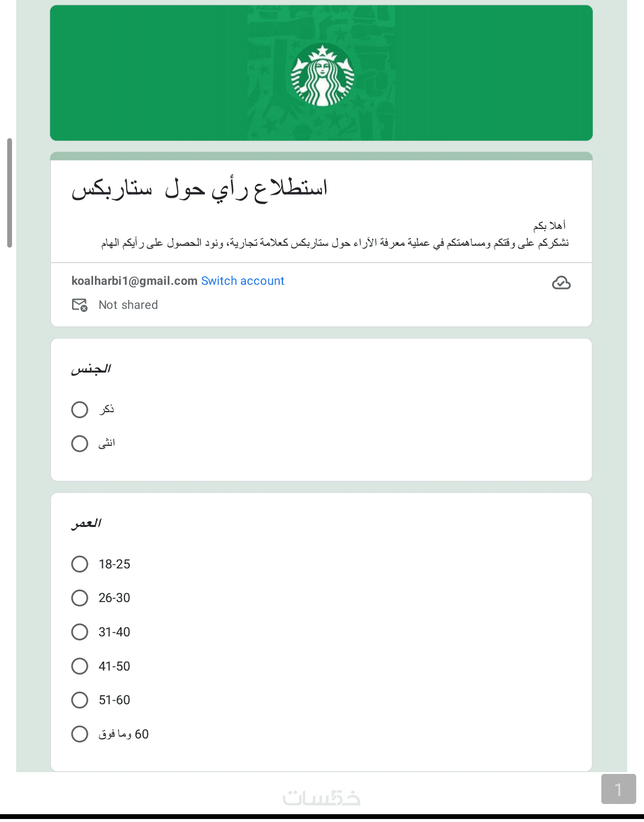Click the Not shared label text
This screenshot has height=822, width=644.
pyautogui.click(x=128, y=305)
